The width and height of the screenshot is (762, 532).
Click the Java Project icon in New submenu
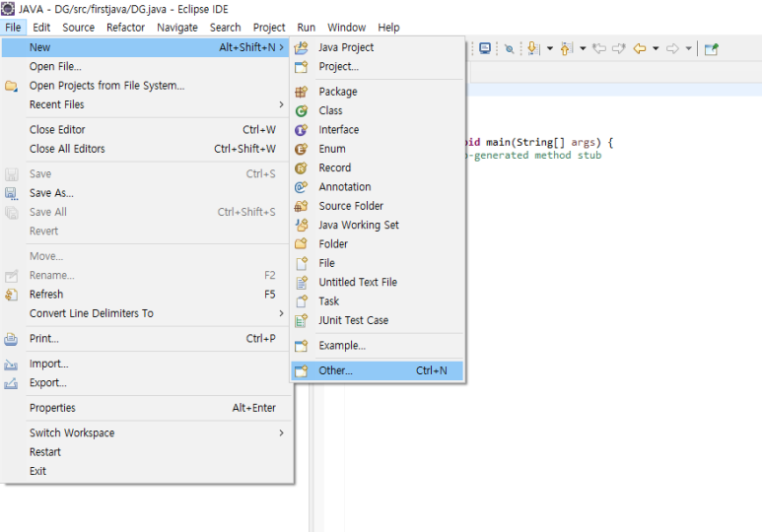click(x=302, y=47)
